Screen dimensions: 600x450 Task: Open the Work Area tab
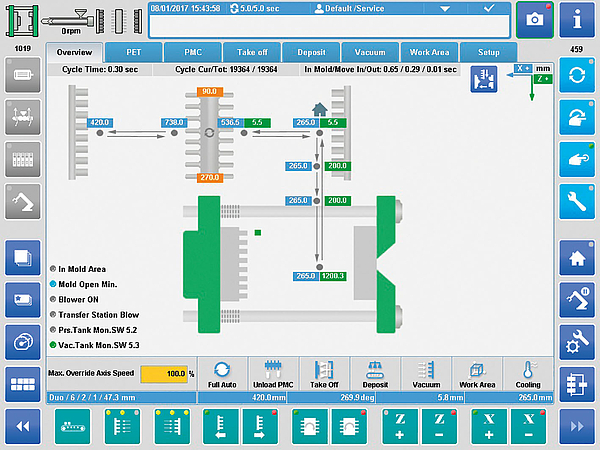(x=429, y=52)
